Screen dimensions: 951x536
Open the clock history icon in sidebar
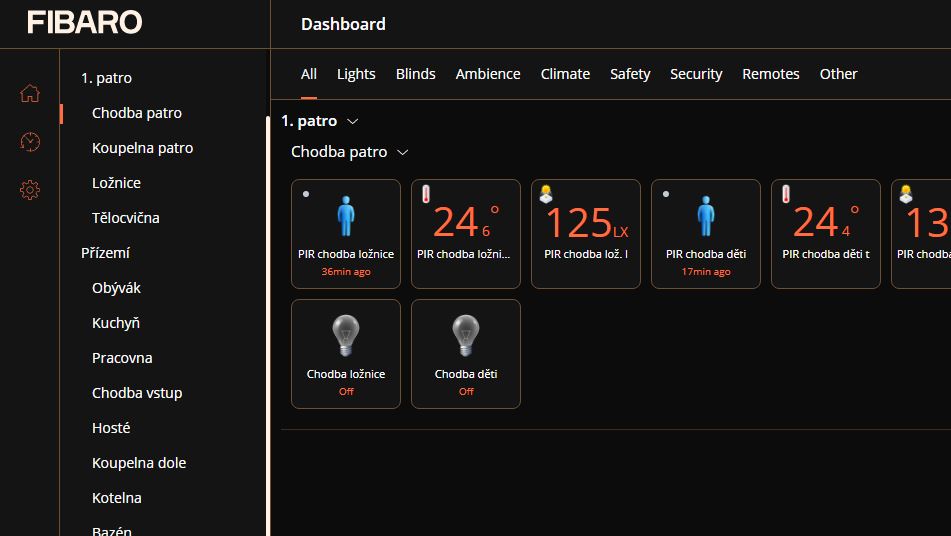30,141
